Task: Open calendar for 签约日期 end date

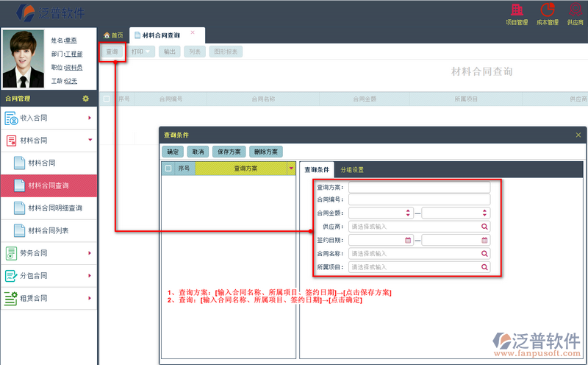Action: click(484, 240)
